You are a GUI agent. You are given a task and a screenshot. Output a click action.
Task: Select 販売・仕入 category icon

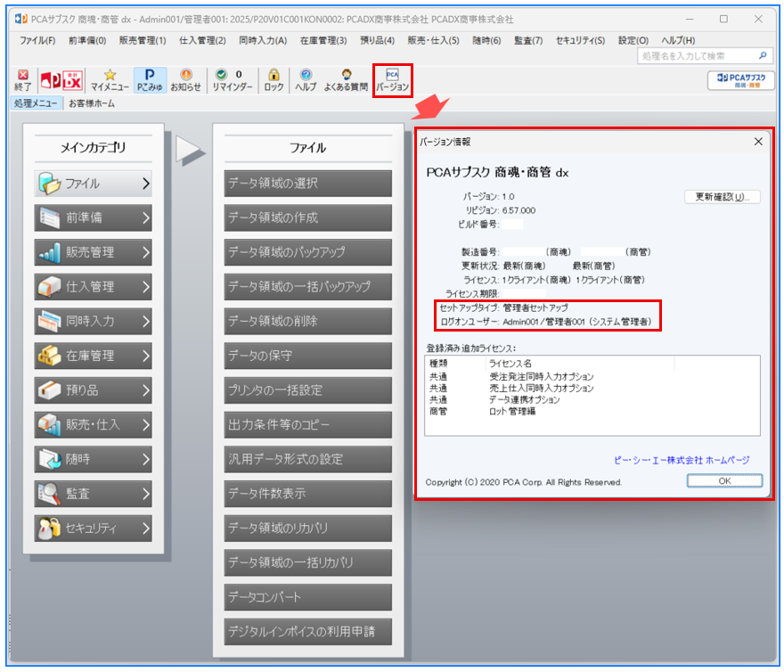click(x=50, y=425)
